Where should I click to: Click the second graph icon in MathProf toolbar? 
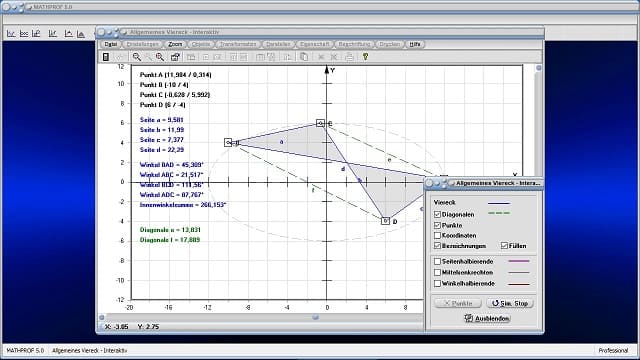point(24,34)
